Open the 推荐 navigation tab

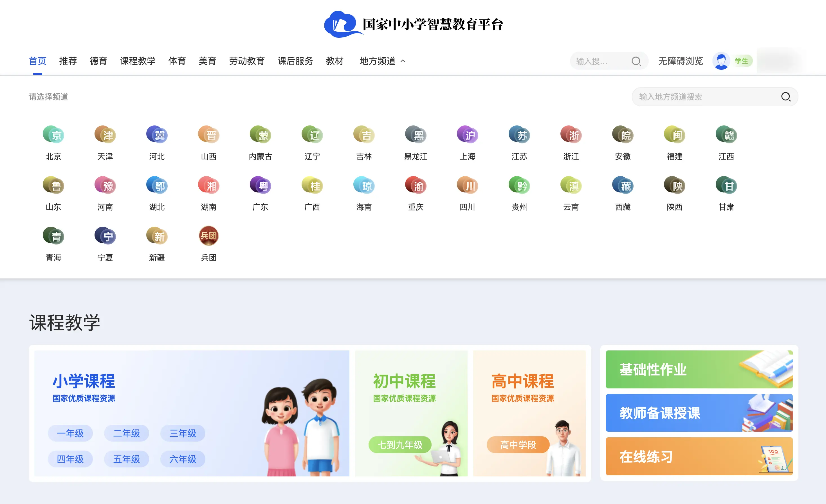[68, 61]
